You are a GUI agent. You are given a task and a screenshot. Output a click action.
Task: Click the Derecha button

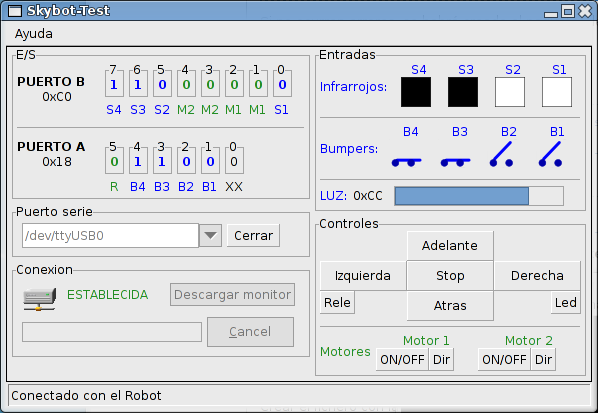537,276
